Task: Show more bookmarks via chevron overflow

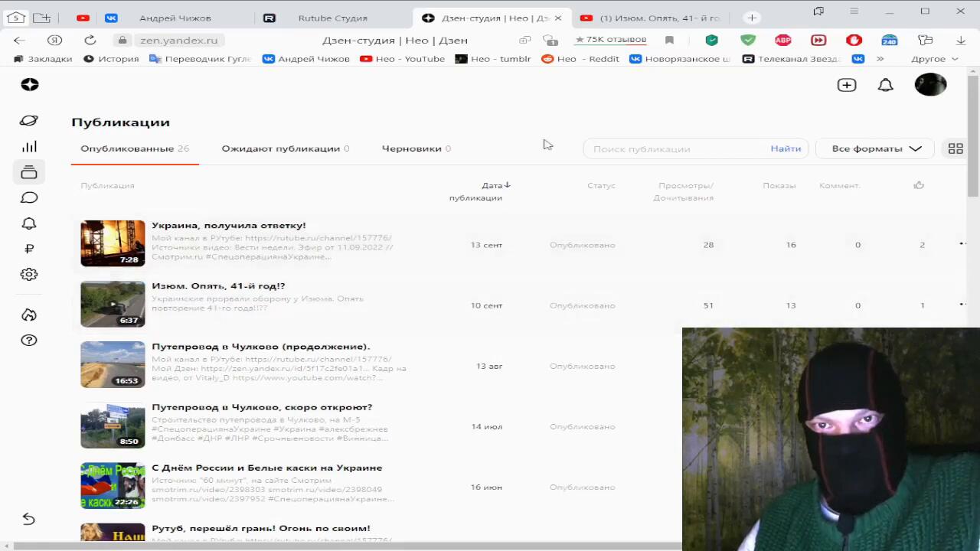Action: pyautogui.click(x=880, y=59)
